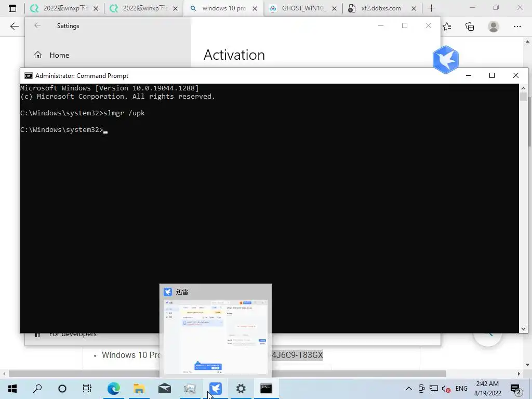The width and height of the screenshot is (532, 399).
Task: Click browser horizontal scrollbar
Action: point(228,374)
